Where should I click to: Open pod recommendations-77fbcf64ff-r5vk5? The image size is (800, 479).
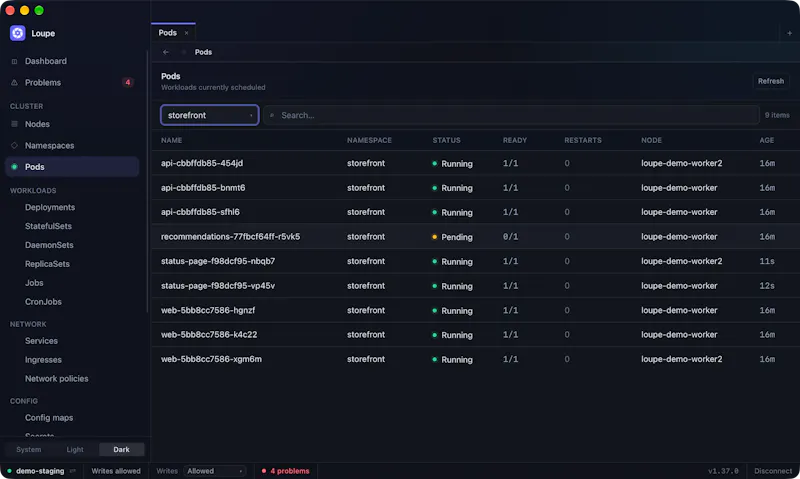click(231, 237)
